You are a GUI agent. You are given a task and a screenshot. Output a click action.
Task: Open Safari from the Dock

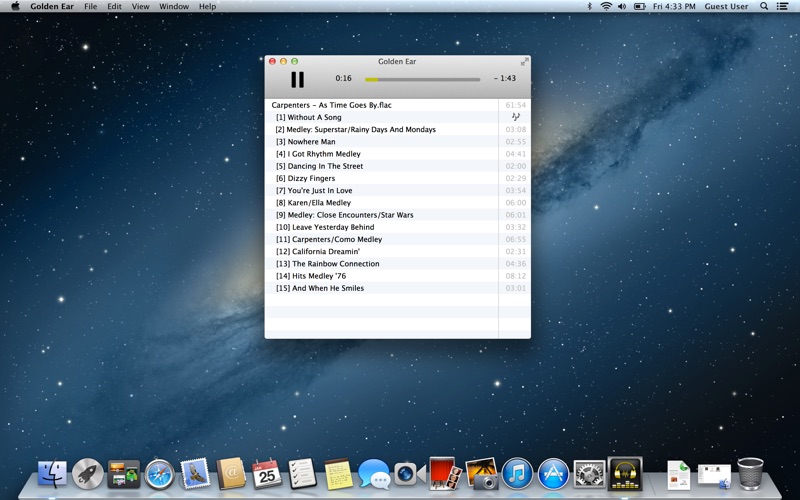click(159, 474)
